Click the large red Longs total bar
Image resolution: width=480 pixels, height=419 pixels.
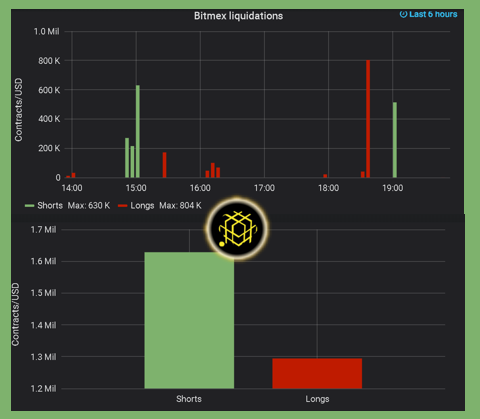click(317, 373)
